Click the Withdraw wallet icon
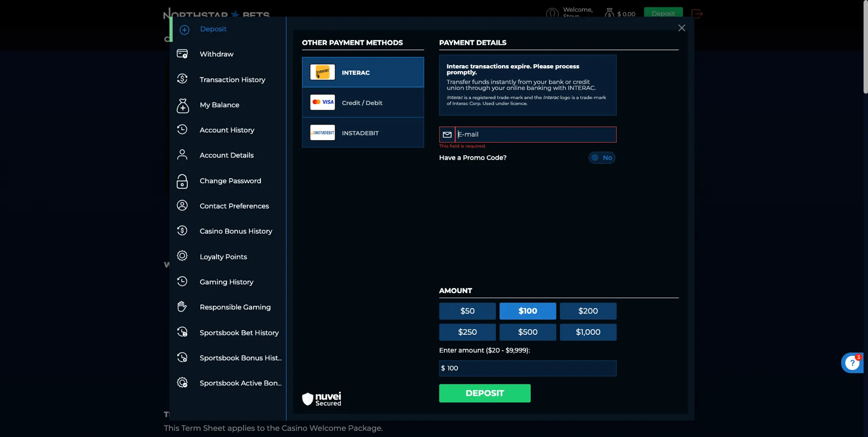This screenshot has height=437, width=868. click(182, 54)
